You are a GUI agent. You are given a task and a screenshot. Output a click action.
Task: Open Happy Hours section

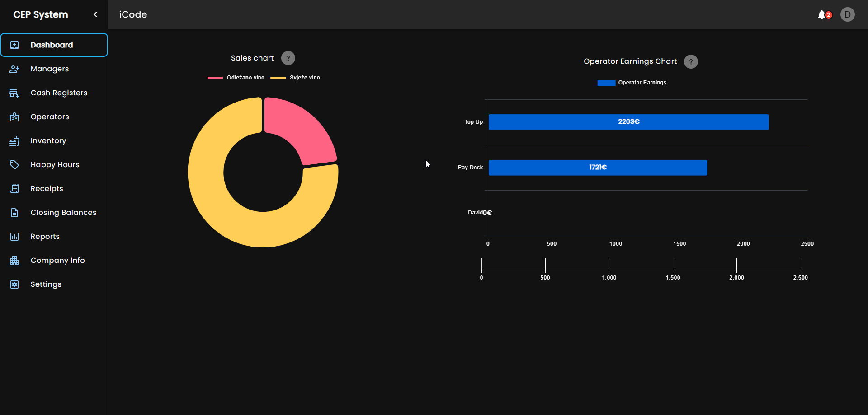tap(54, 164)
